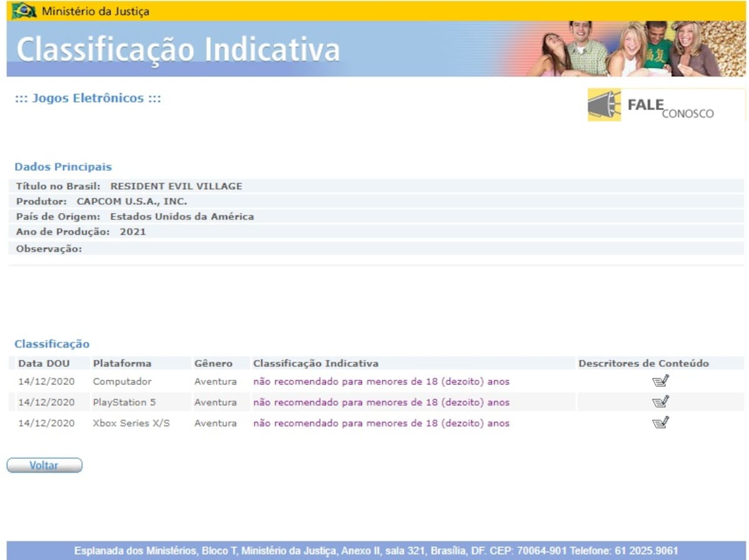Click the 'Produtor:' label

pos(41,202)
